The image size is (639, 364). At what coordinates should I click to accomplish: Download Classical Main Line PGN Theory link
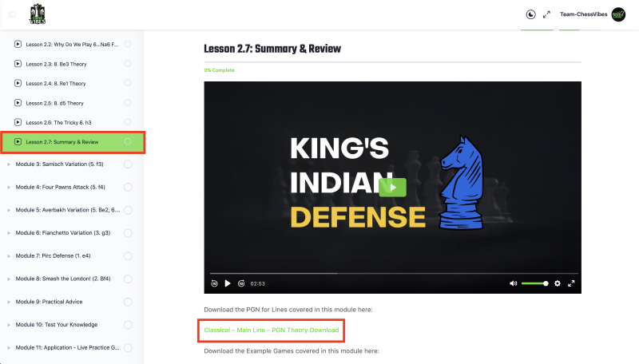[272, 330]
